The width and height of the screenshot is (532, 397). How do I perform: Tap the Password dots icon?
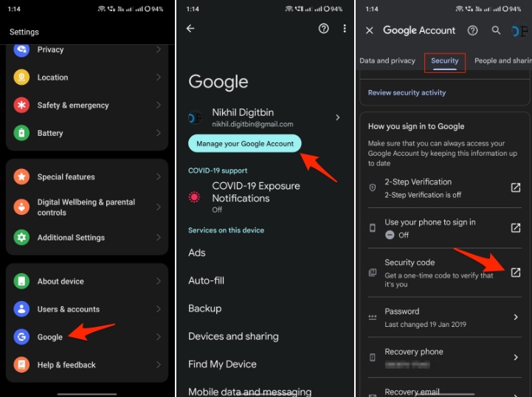click(373, 317)
